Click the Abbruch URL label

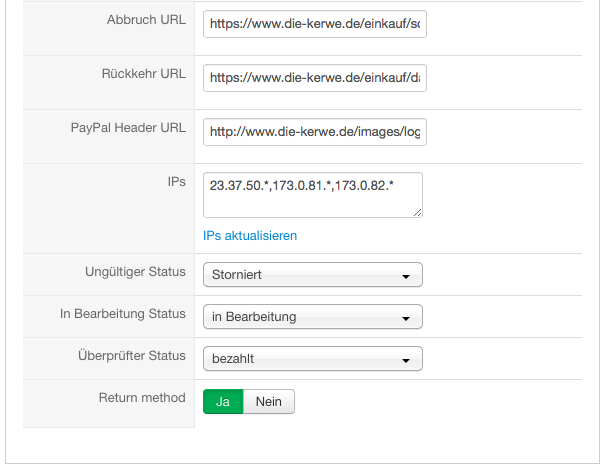click(145, 20)
